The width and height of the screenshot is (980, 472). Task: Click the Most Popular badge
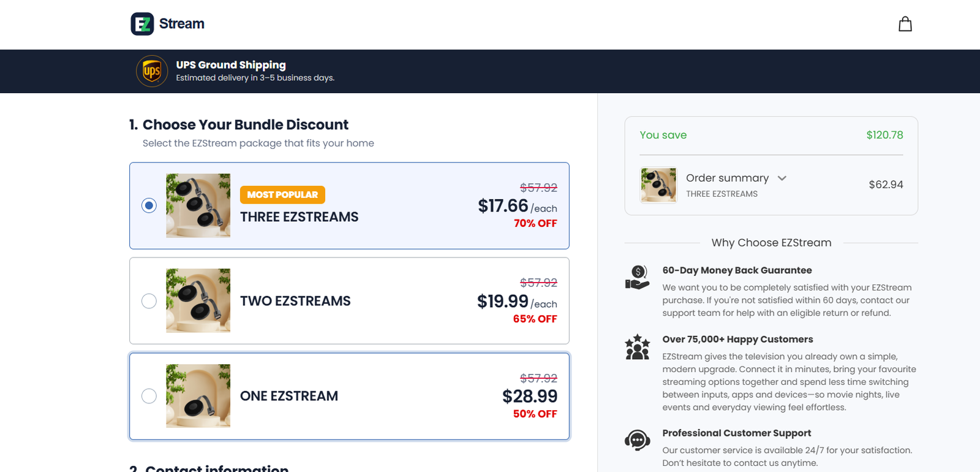[x=282, y=194]
